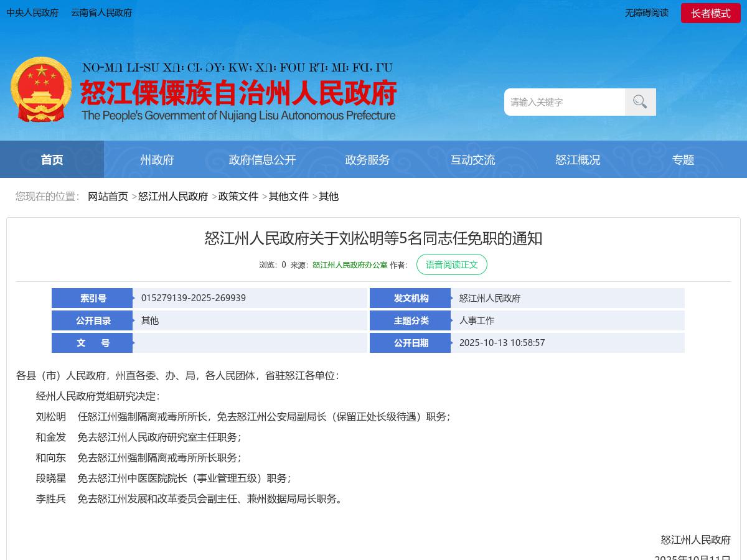The image size is (747, 560).
Task: Open 政策文件 from the breadcrumb trail
Action: [x=238, y=196]
